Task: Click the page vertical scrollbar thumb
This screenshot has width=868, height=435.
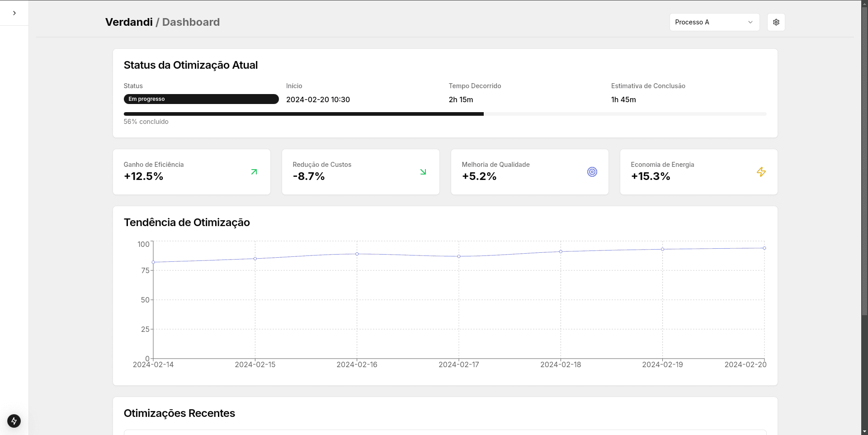Action: click(x=864, y=160)
